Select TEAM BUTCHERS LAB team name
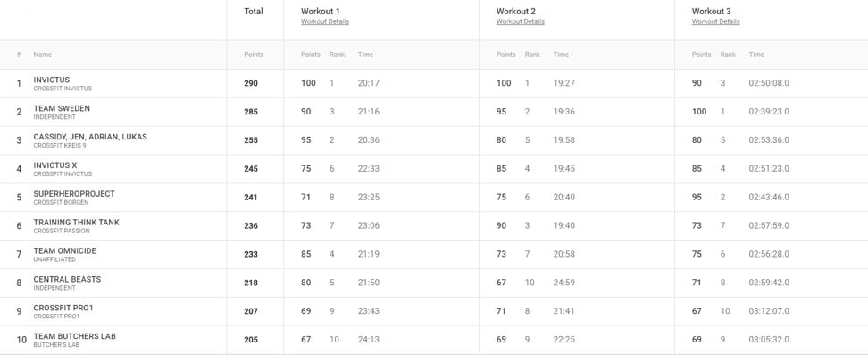The width and height of the screenshot is (868, 355). tap(75, 336)
